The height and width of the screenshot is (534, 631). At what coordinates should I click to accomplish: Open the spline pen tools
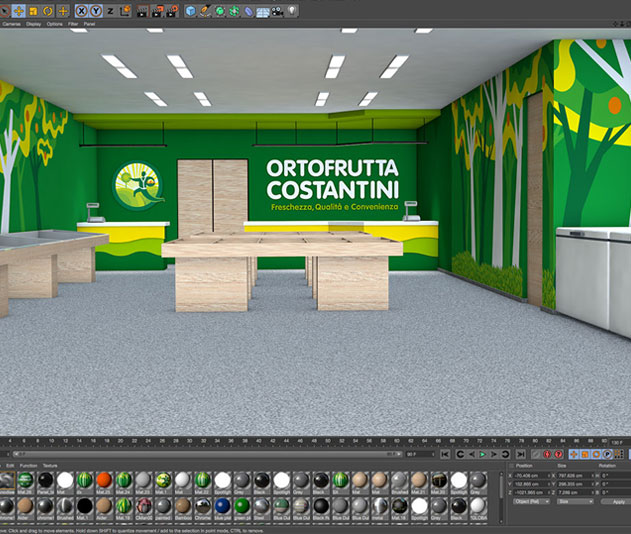(205, 11)
